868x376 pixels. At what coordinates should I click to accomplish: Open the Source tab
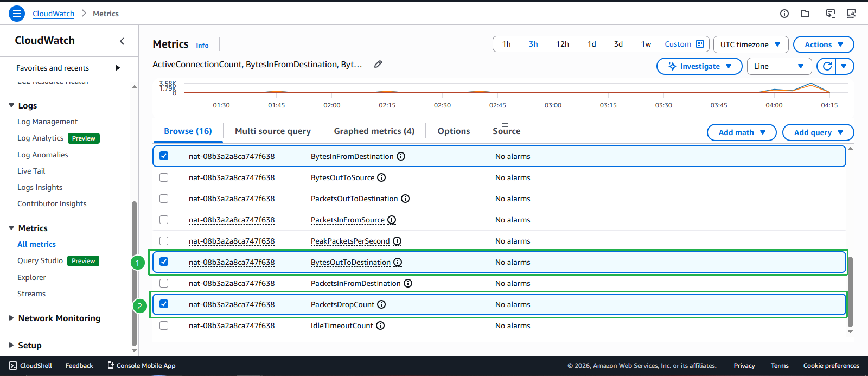[506, 131]
